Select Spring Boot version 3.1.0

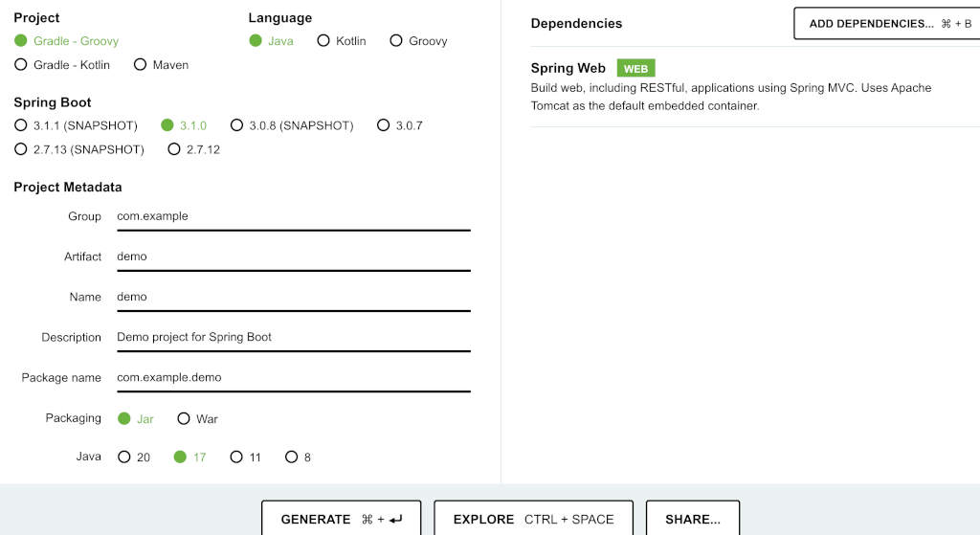click(x=184, y=125)
